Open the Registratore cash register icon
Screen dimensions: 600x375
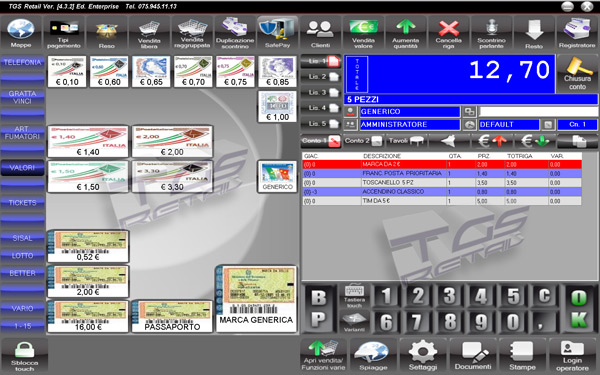coord(577,33)
